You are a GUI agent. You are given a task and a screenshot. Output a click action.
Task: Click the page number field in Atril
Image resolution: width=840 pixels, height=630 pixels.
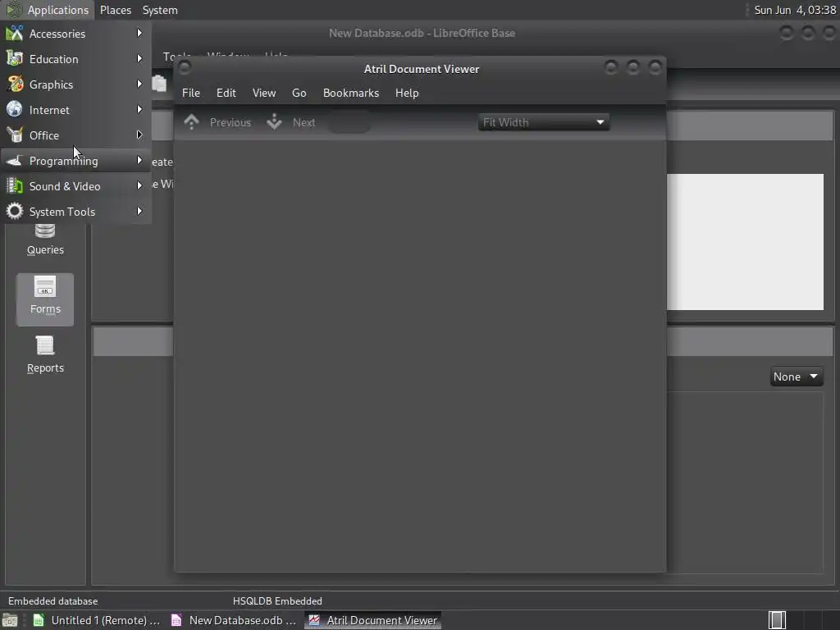click(349, 123)
